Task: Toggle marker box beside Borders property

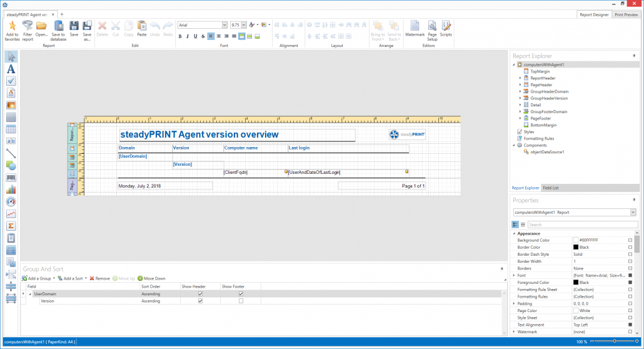Action: [x=630, y=268]
